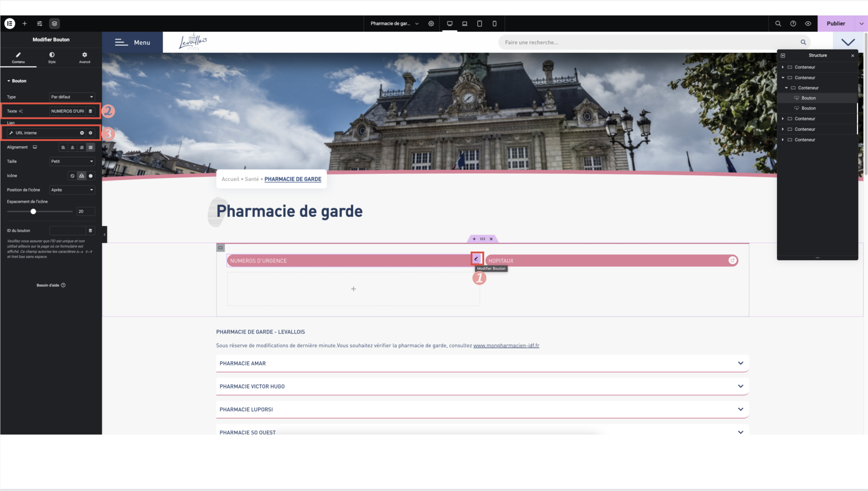The image size is (868, 491).
Task: Switch to the Style tab
Action: (x=52, y=57)
